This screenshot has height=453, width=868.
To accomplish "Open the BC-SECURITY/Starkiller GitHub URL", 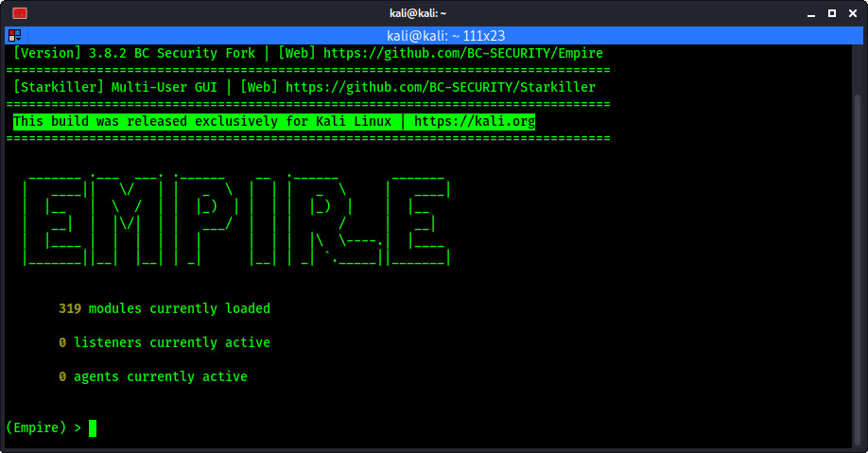I will 440,87.
